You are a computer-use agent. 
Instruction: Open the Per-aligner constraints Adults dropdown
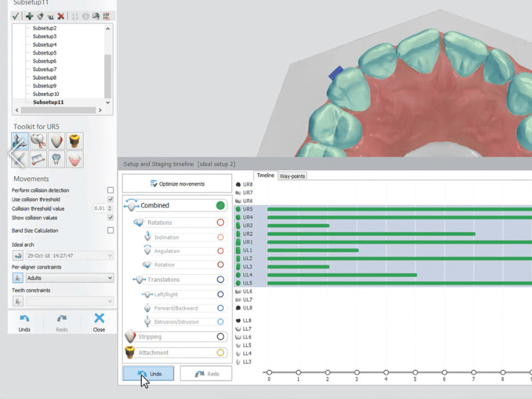(x=70, y=278)
